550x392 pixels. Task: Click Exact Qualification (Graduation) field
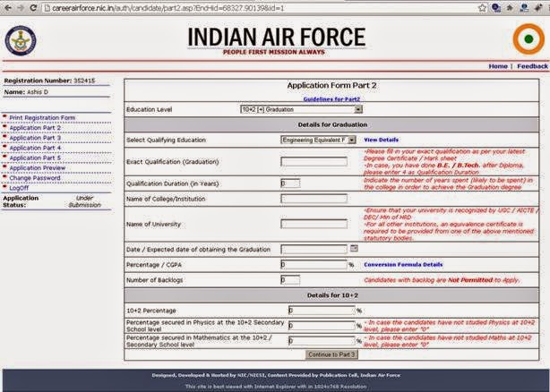[x=314, y=161]
